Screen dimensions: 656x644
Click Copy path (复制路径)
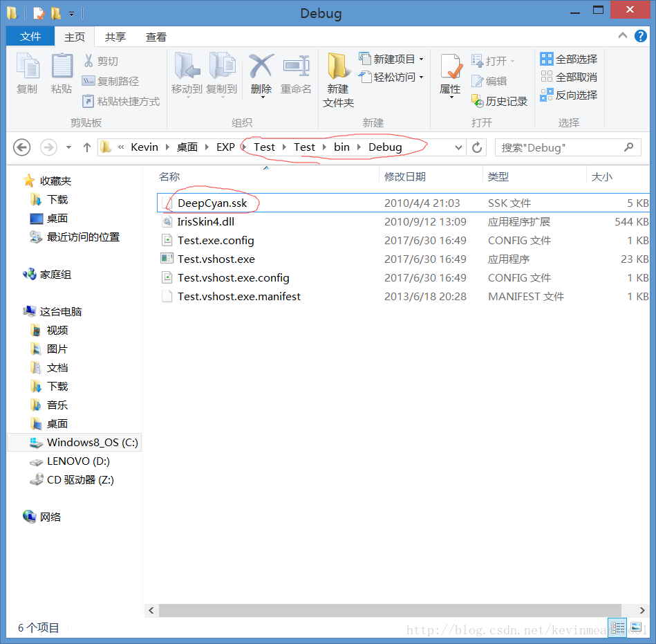(111, 81)
